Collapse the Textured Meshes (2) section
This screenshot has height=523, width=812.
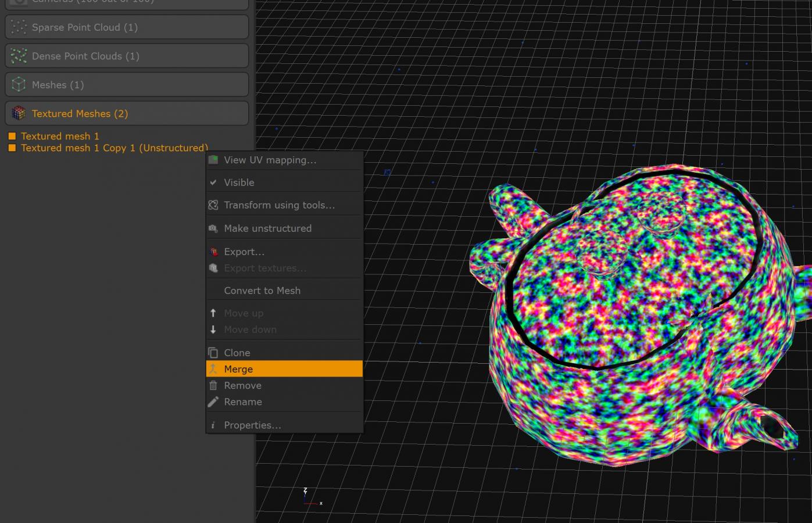127,113
